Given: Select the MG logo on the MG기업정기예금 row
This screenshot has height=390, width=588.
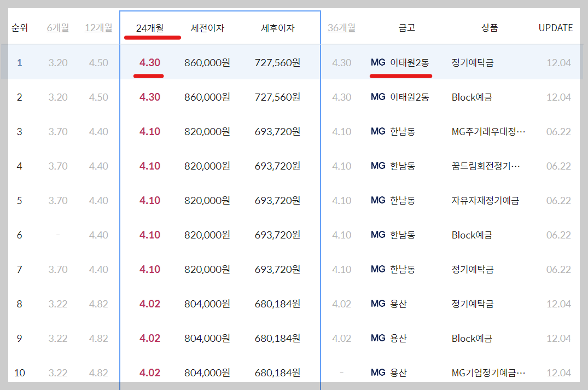Looking at the screenshot, I should click(x=377, y=372).
